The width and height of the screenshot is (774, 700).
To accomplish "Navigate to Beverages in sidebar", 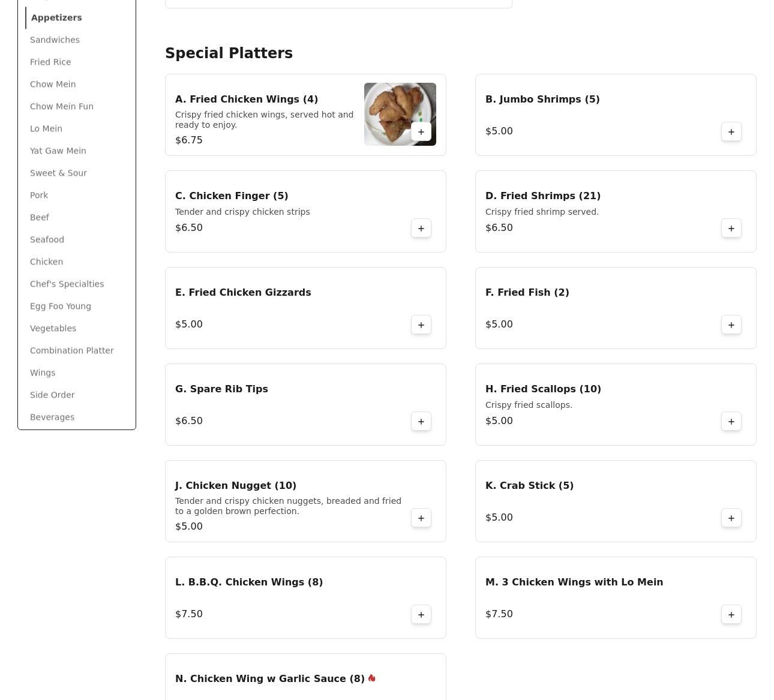I will tap(52, 417).
